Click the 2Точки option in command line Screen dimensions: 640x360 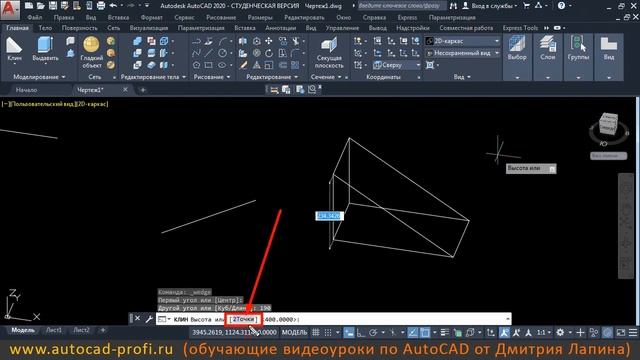243,319
